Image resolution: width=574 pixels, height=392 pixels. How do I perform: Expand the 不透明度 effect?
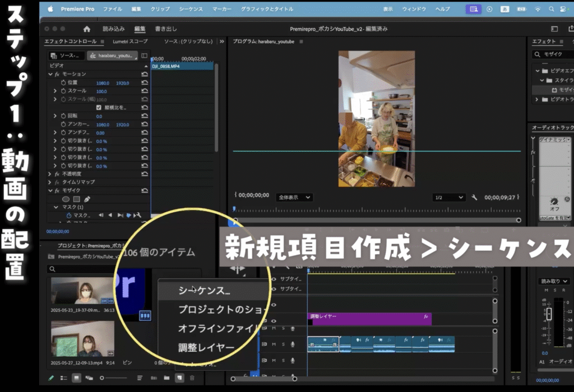pos(50,174)
